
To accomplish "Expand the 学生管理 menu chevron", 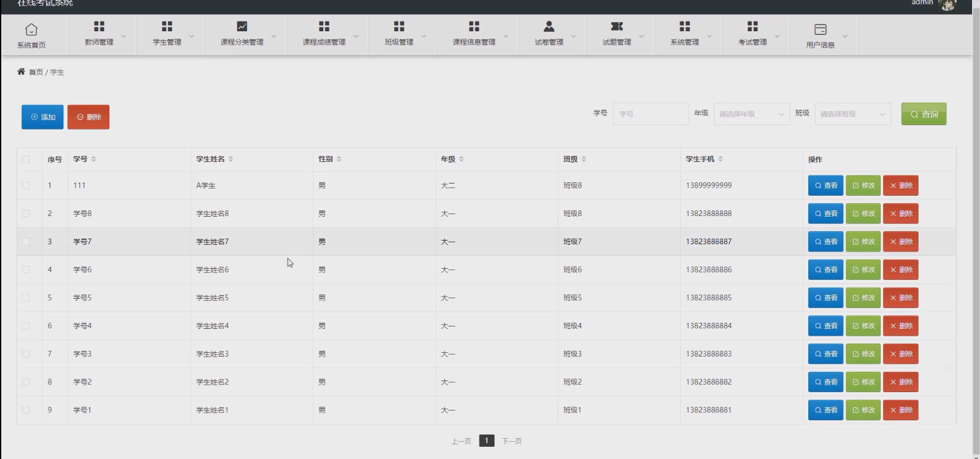I will (191, 36).
